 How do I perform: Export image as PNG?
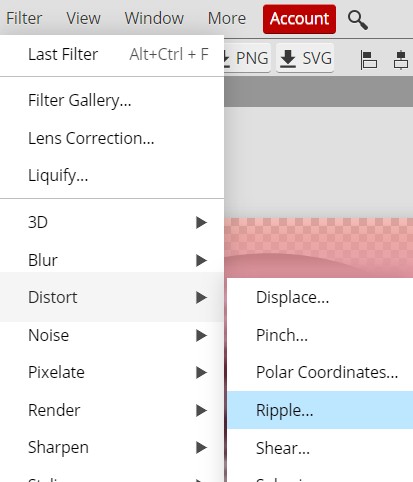[x=247, y=58]
